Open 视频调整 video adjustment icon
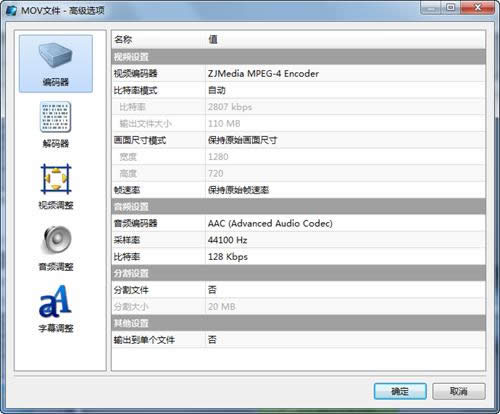The height and width of the screenshot is (414, 500). pos(56,187)
